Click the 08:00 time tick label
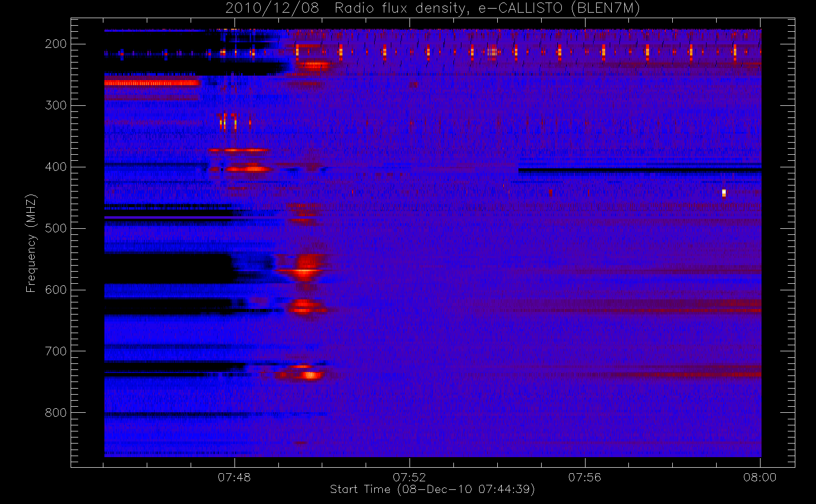 tap(760, 477)
